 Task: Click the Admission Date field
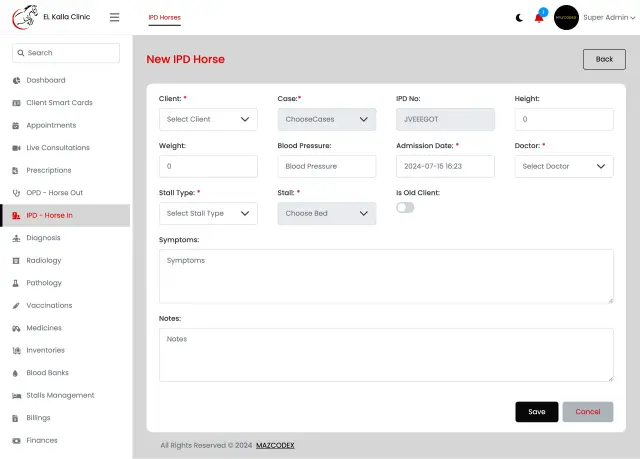point(445,166)
